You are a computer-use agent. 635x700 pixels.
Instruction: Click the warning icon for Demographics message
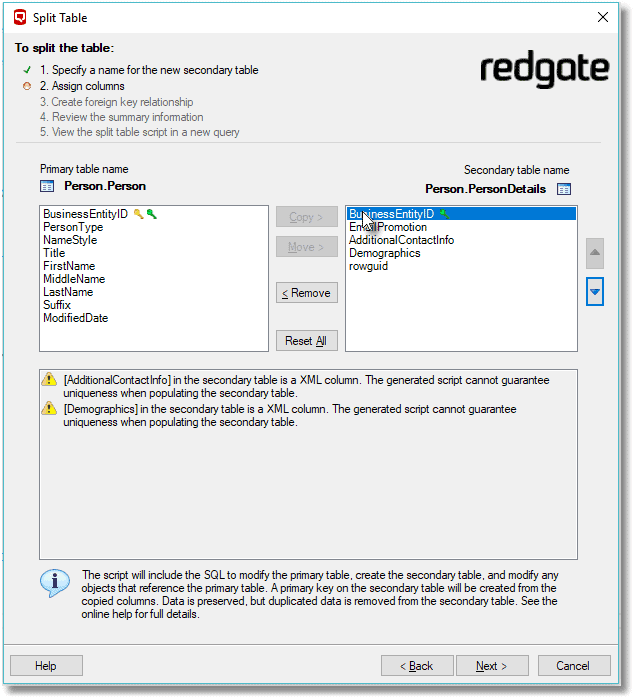click(x=49, y=409)
